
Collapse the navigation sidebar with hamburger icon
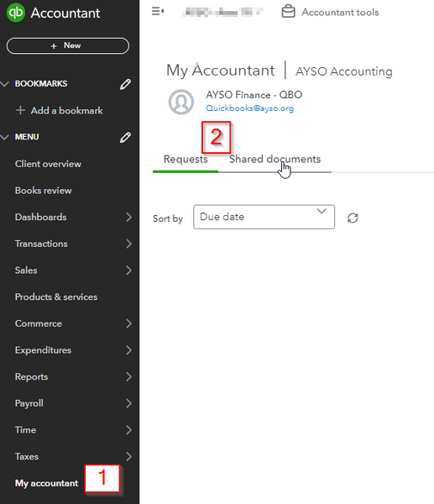(x=158, y=12)
